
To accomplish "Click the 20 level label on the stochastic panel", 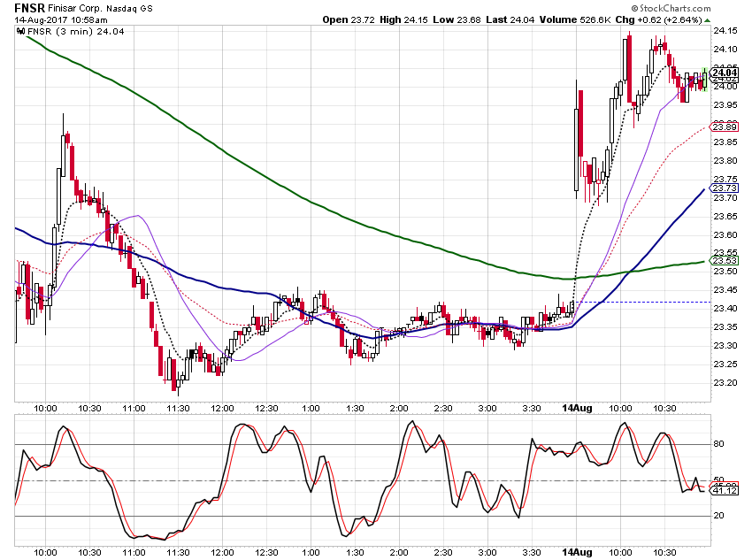I will 718,516.
